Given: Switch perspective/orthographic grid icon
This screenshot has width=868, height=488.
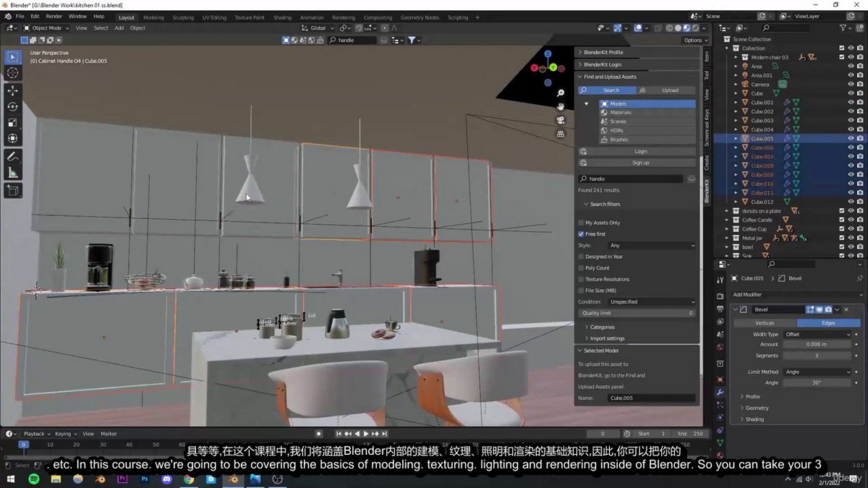Looking at the screenshot, I should click(x=561, y=134).
